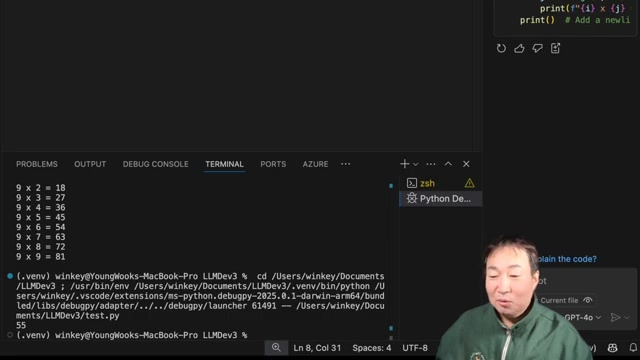640x360 pixels.
Task: Mark the chat response as helpful (thumbs up)
Action: click(x=519, y=48)
